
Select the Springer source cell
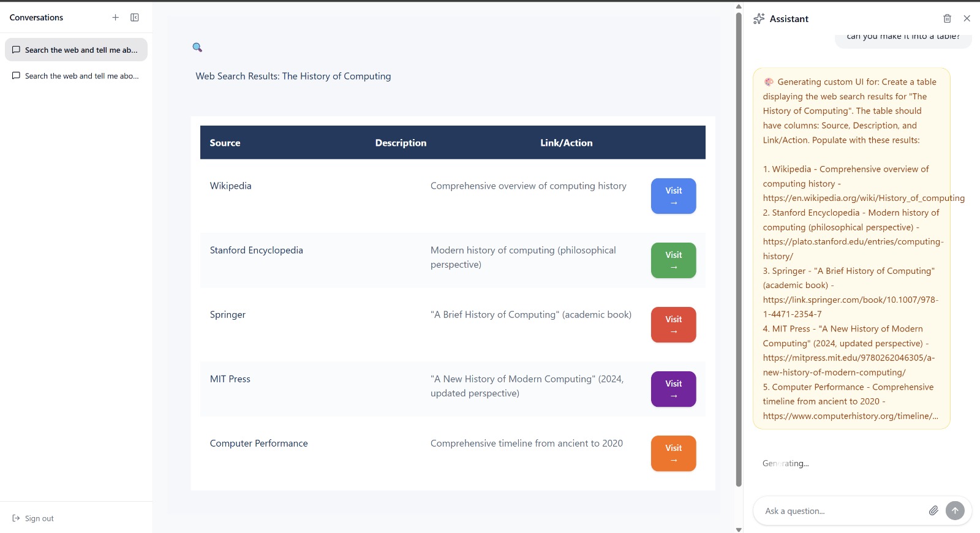[x=227, y=314]
